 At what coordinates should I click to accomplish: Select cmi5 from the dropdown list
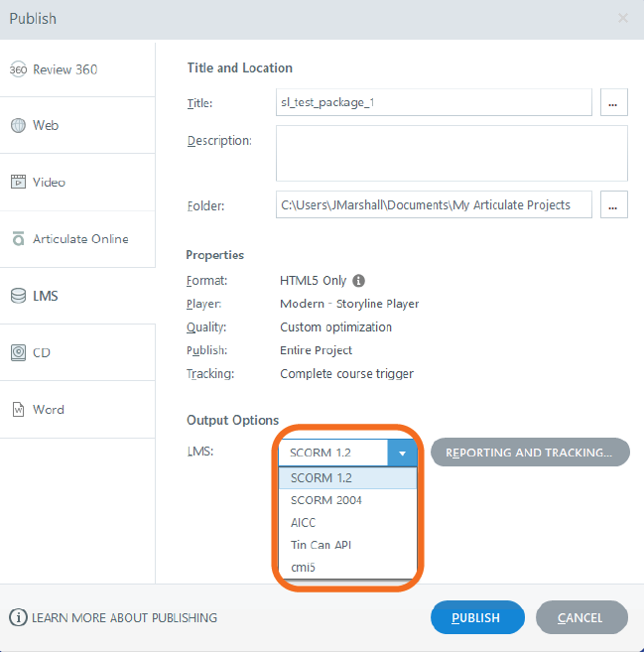coord(303,567)
